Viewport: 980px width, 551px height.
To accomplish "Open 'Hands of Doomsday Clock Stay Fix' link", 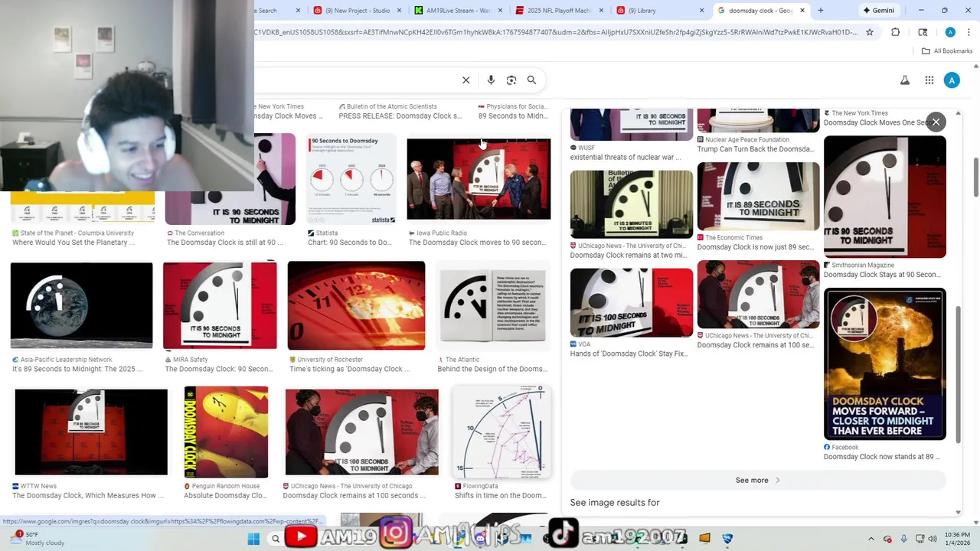I will pos(628,354).
